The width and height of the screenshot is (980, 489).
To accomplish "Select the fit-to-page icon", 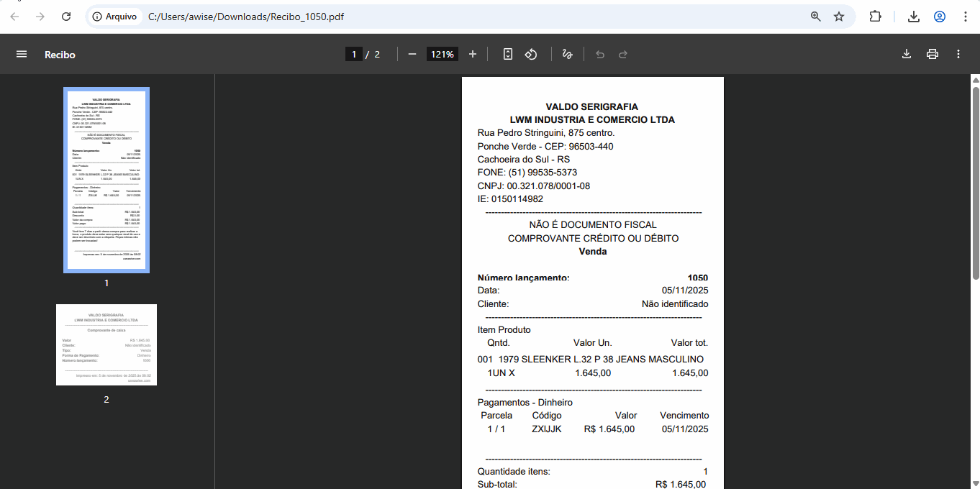I will [508, 54].
